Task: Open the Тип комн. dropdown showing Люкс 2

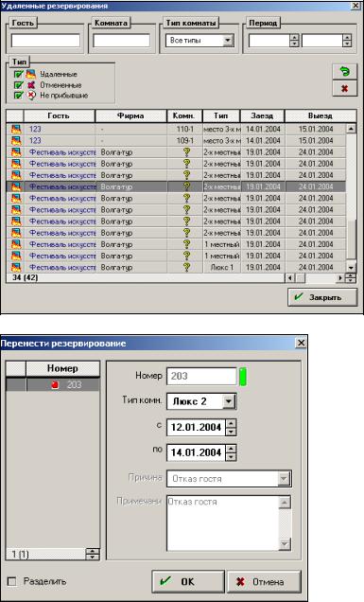Action: pyautogui.click(x=229, y=401)
